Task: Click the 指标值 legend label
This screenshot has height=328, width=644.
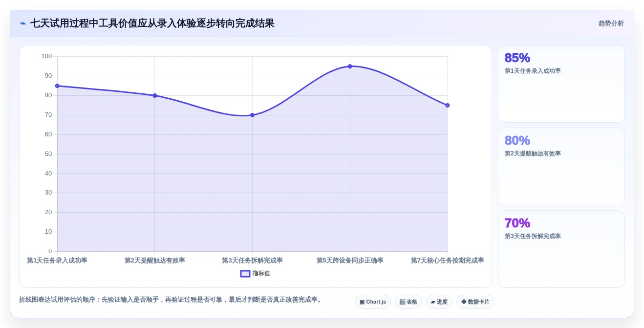Action: point(261,274)
